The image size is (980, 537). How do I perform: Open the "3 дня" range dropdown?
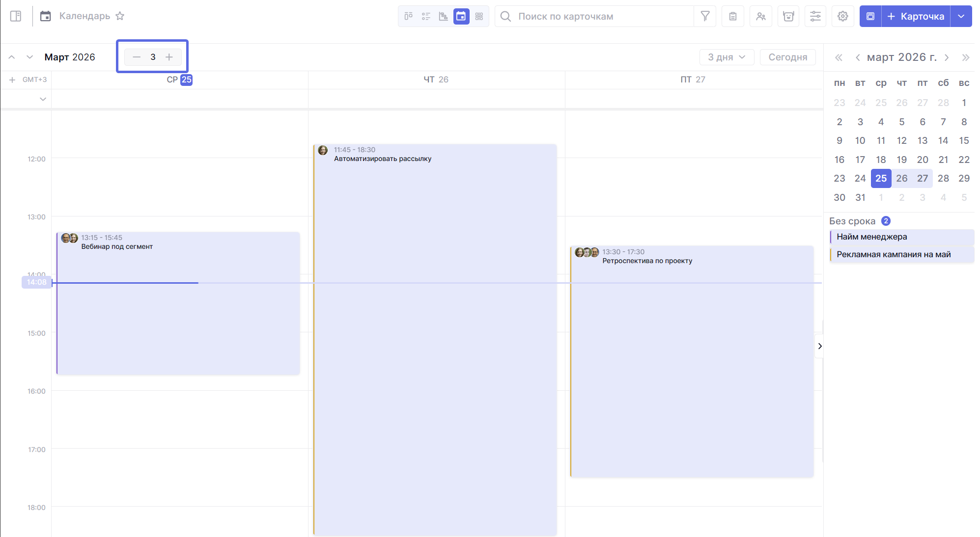tap(726, 57)
